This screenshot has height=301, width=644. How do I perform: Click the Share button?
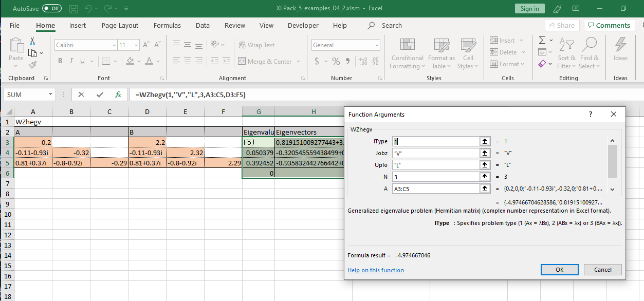tap(562, 25)
